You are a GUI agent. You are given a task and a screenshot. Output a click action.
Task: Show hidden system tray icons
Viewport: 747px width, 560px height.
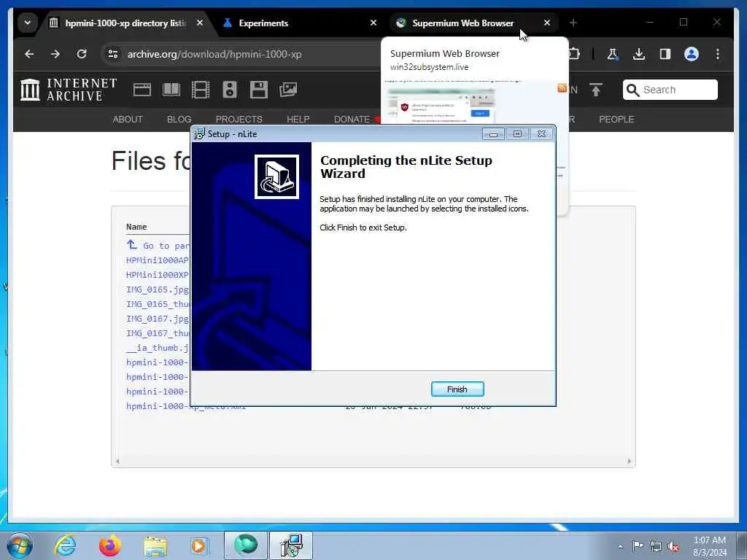tap(620, 546)
